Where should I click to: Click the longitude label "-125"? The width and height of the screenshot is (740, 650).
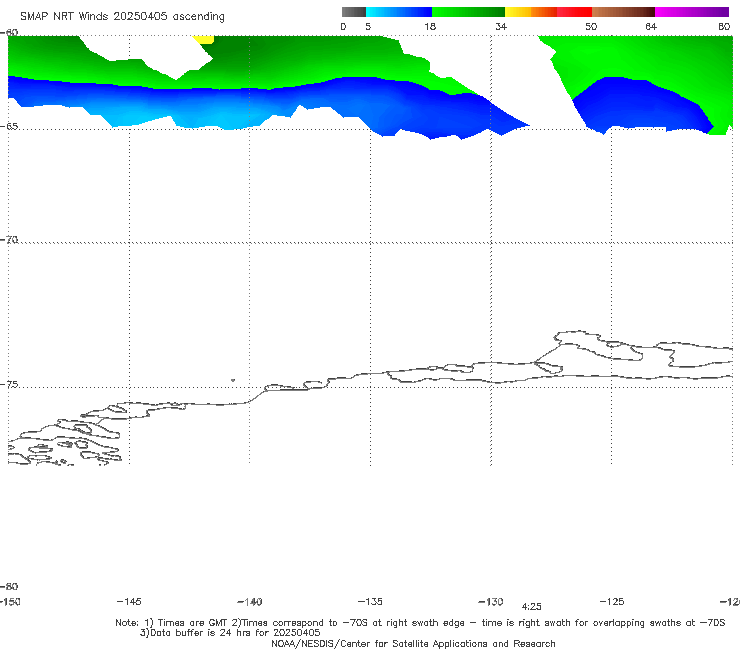pyautogui.click(x=612, y=602)
